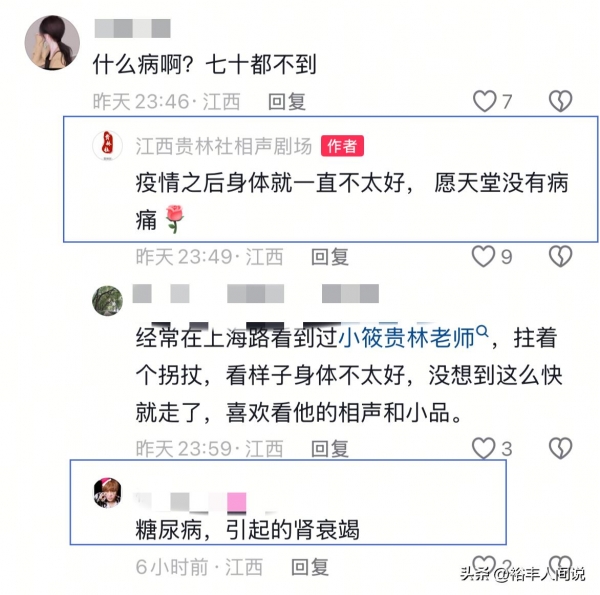Open the 江西贵林社相声剧场 username
600x595 pixels.
tap(224, 146)
